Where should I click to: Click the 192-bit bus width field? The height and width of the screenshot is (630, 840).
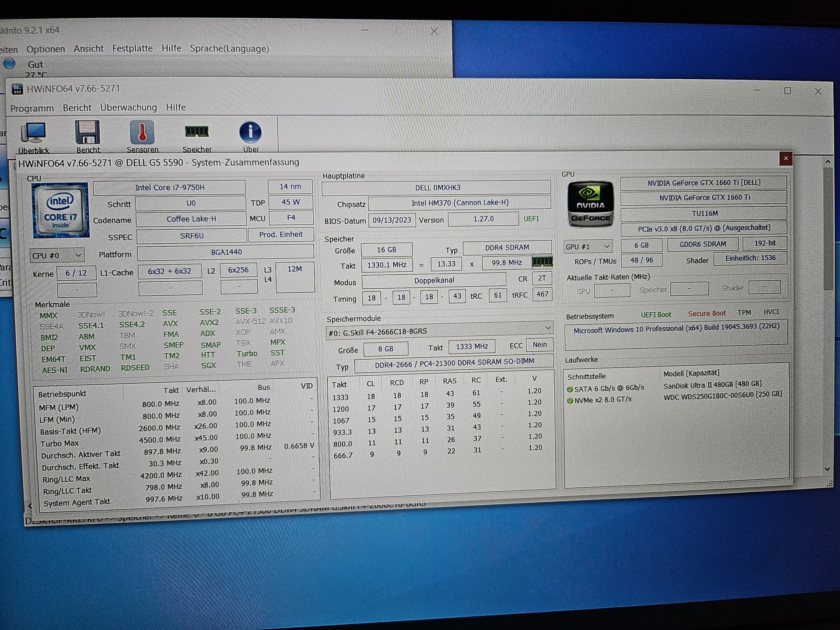click(x=765, y=243)
